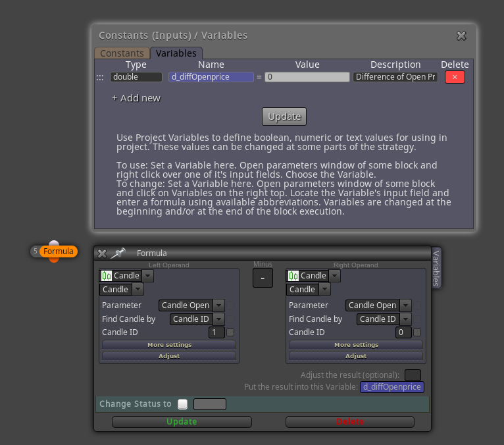The width and height of the screenshot is (504, 445).
Task: Click the variable Value field showing 0
Action: [x=307, y=77]
